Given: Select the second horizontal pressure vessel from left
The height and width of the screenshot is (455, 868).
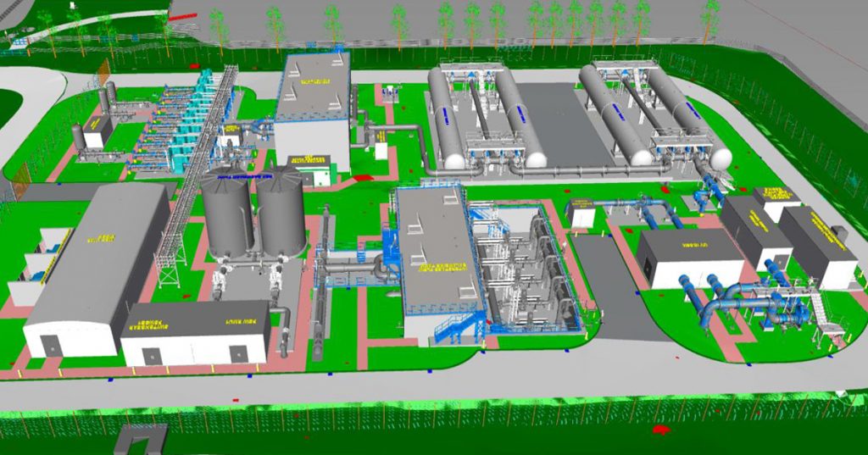Looking at the screenshot, I should 519,119.
